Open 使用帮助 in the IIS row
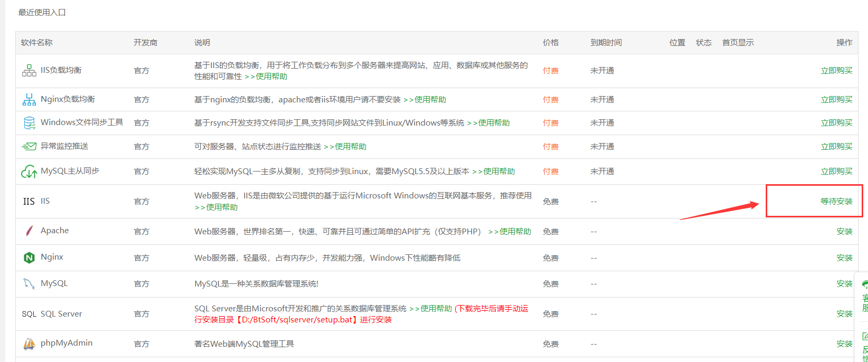868x362 pixels. point(216,207)
